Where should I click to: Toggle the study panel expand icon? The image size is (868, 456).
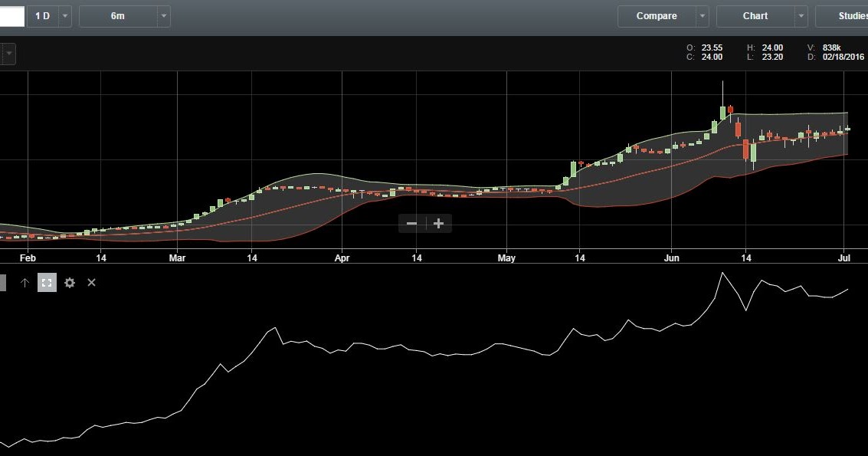coord(47,283)
